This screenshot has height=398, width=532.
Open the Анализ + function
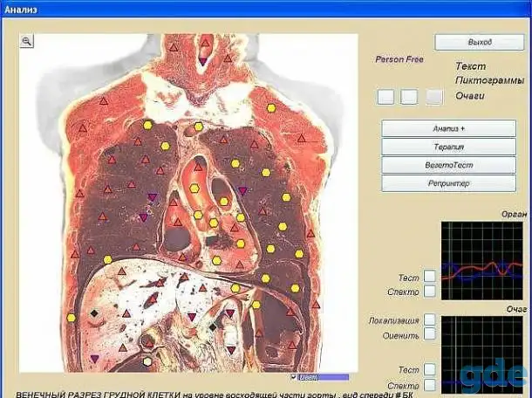click(448, 128)
